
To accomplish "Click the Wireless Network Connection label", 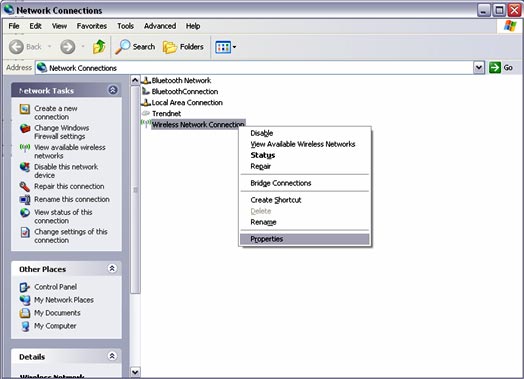I will [198, 125].
